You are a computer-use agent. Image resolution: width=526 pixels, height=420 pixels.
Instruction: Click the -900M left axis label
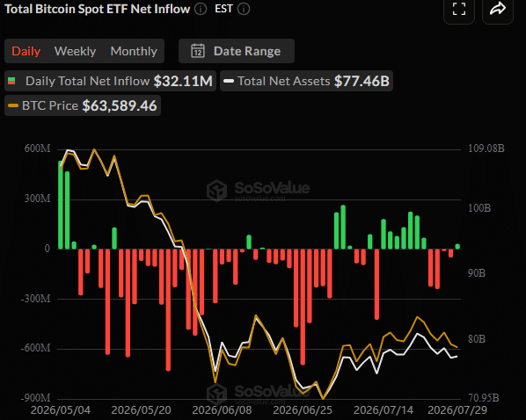pos(35,398)
